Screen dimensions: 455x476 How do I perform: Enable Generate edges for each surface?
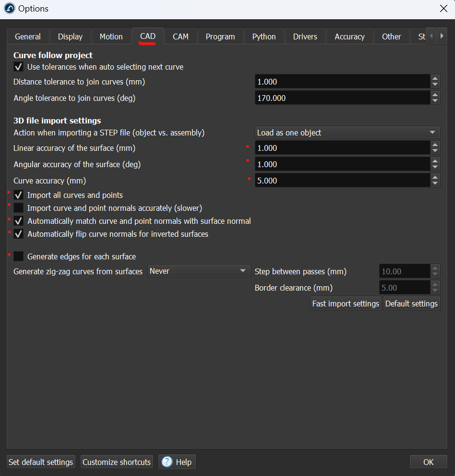19,256
